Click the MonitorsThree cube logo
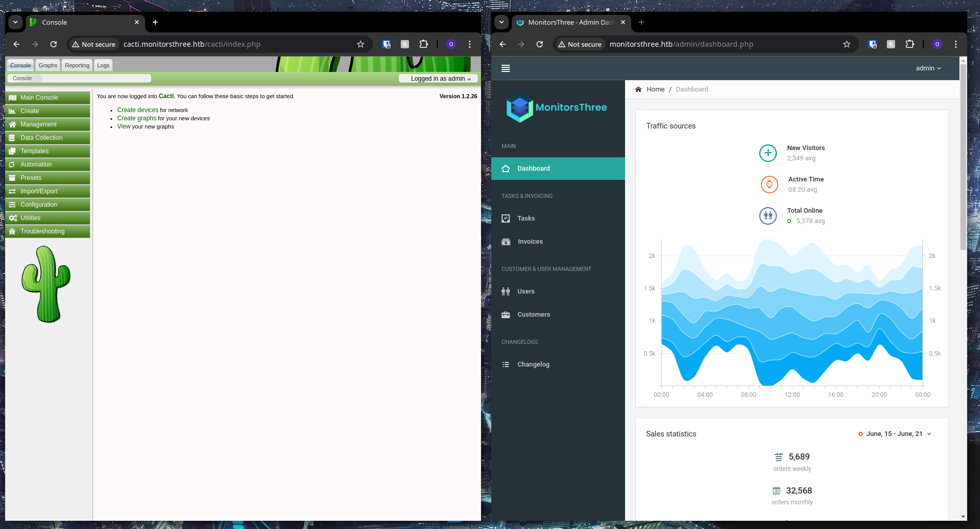 pyautogui.click(x=520, y=107)
